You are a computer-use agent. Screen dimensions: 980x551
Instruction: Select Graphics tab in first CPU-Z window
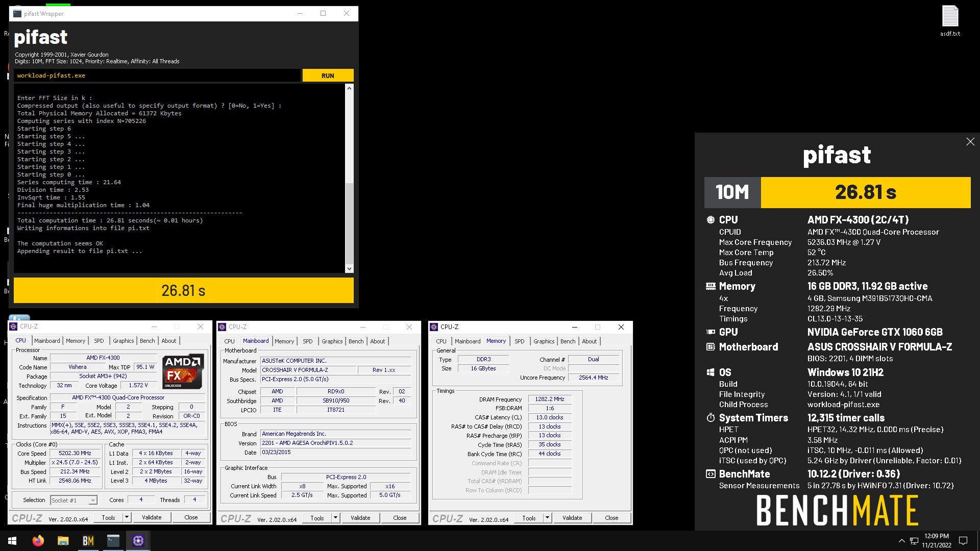point(124,341)
